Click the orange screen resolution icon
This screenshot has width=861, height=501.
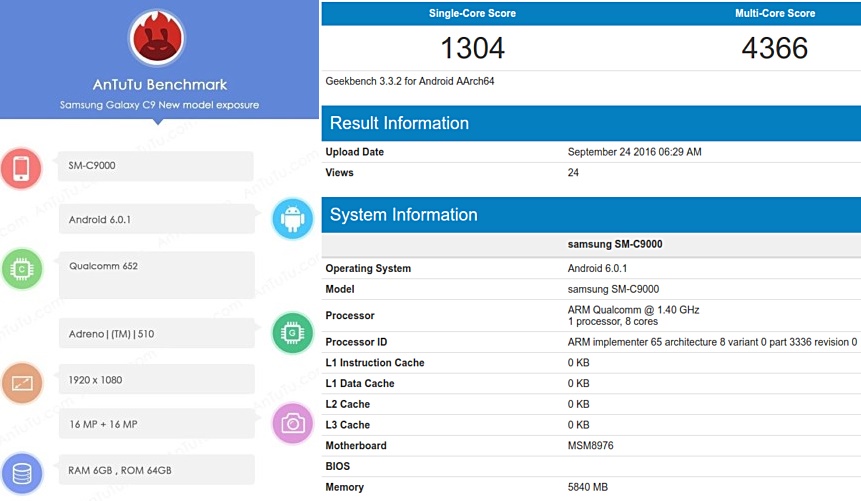click(x=21, y=383)
